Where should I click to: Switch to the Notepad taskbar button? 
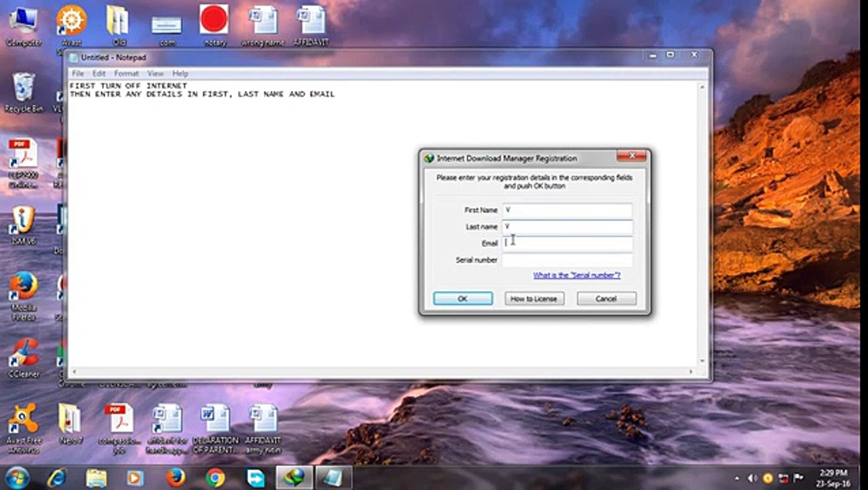333,478
